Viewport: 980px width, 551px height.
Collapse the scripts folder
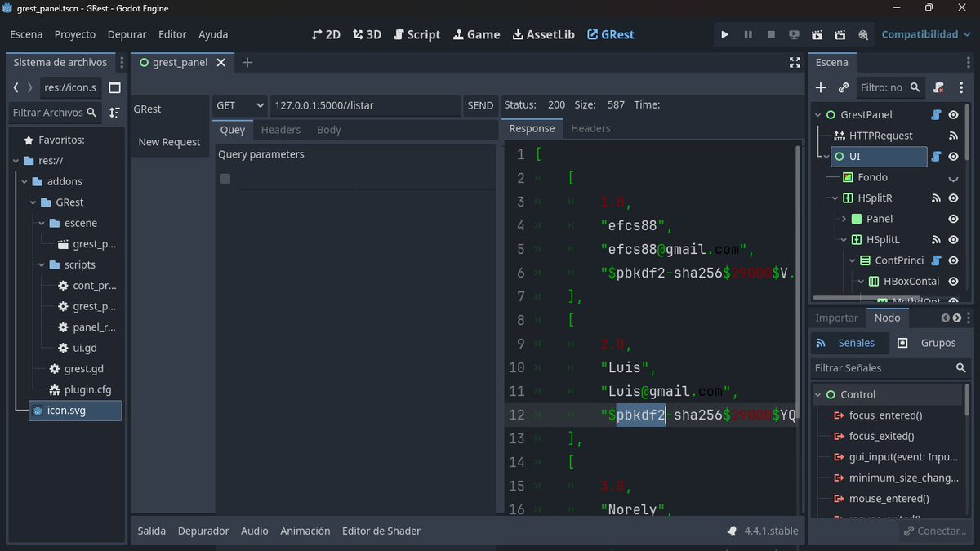41,264
